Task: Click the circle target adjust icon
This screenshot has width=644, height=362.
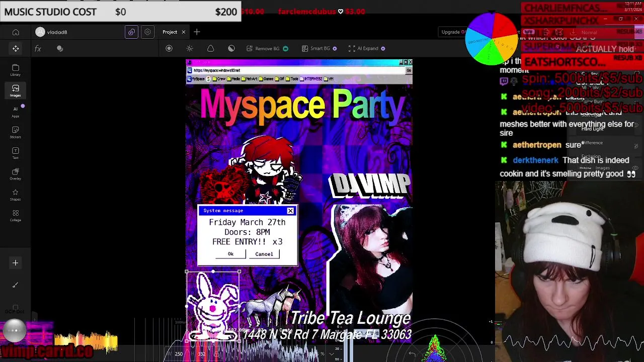Action: (169, 48)
